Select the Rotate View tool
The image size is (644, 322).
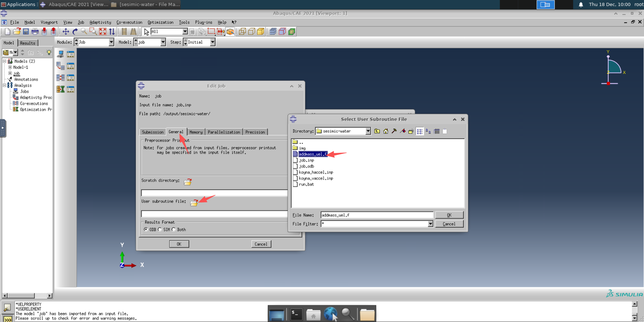pyautogui.click(x=74, y=32)
